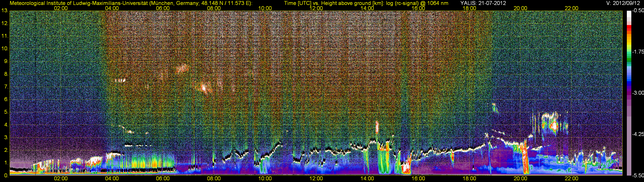Click the 08:00 label on the bottom time axis
The width and height of the screenshot is (644, 182).
pyautogui.click(x=214, y=179)
